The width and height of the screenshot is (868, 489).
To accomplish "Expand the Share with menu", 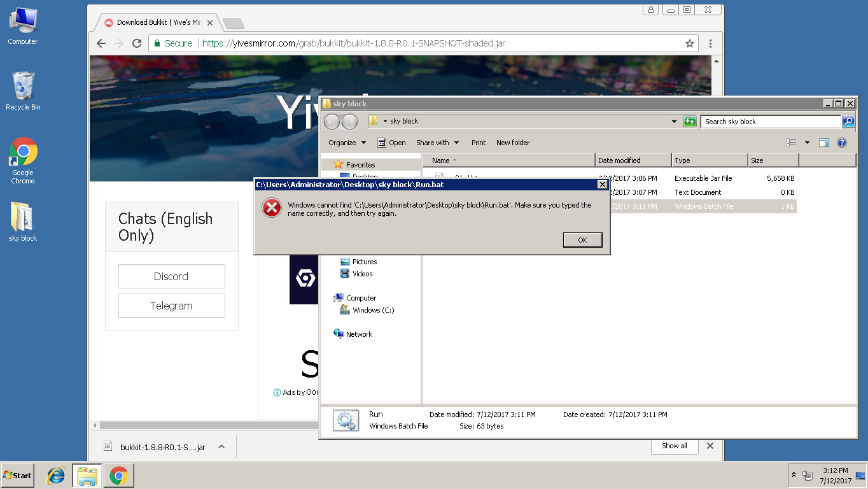I will tap(437, 143).
